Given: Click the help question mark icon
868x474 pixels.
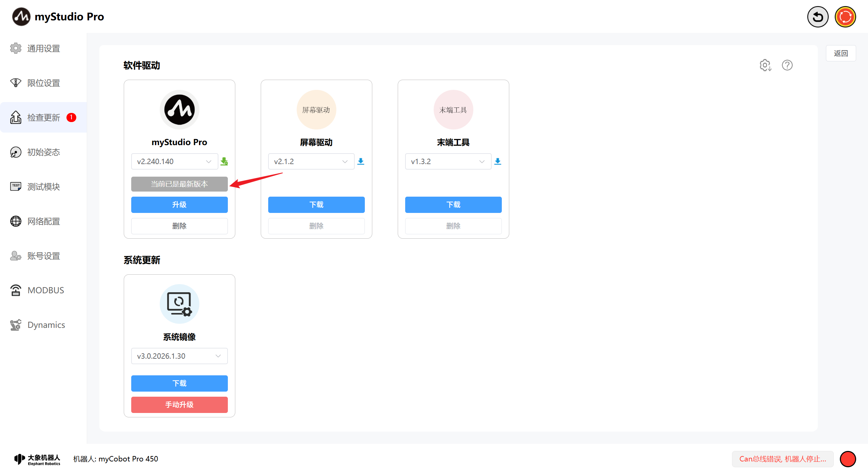Looking at the screenshot, I should pos(787,65).
